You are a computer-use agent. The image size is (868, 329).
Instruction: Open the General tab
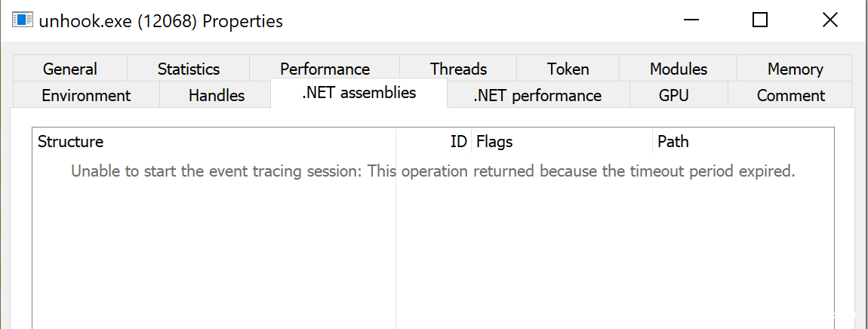click(x=69, y=69)
